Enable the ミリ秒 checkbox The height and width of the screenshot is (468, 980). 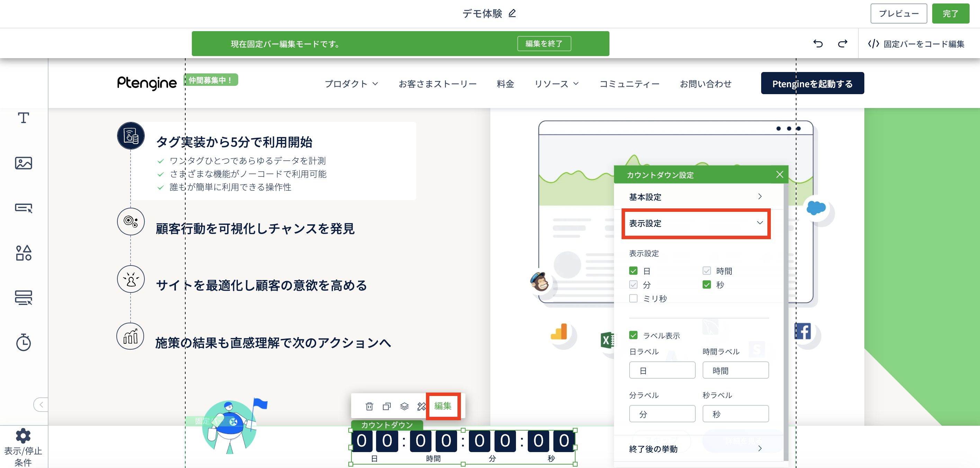(x=633, y=298)
